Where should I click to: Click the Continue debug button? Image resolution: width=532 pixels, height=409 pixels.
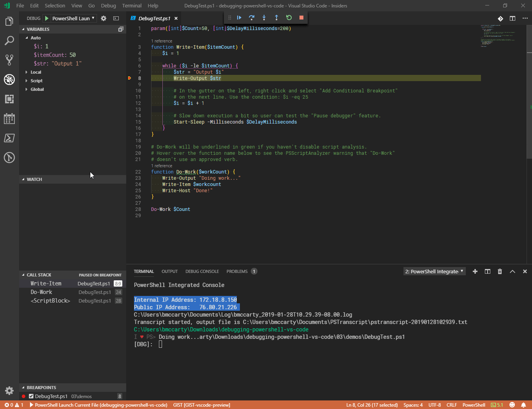239,18
